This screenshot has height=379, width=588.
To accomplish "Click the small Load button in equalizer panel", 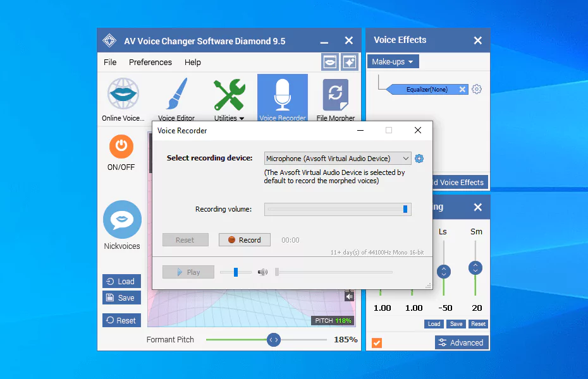I will point(434,324).
